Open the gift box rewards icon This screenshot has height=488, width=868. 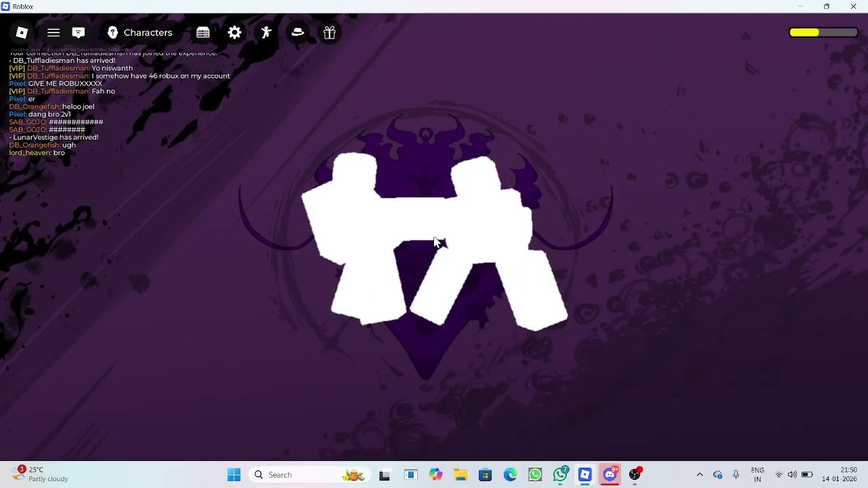(x=330, y=33)
